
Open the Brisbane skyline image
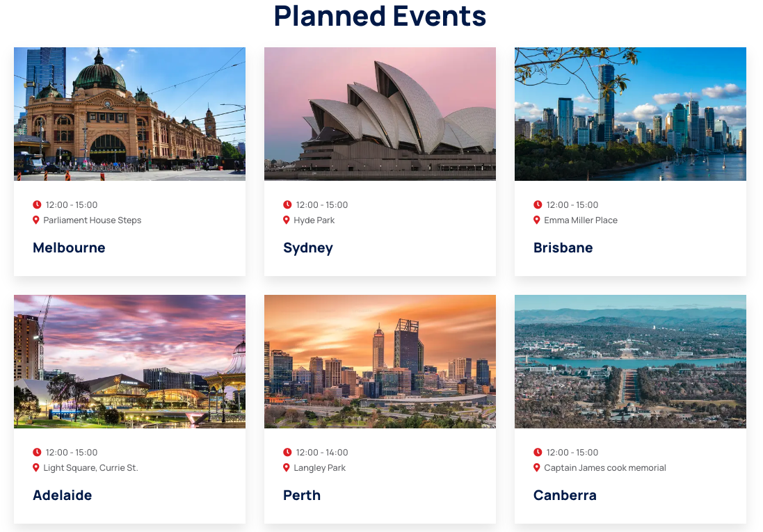pyautogui.click(x=630, y=114)
